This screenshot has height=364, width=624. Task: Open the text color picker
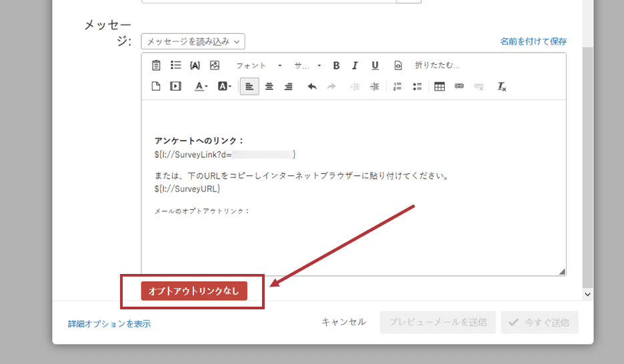201,86
